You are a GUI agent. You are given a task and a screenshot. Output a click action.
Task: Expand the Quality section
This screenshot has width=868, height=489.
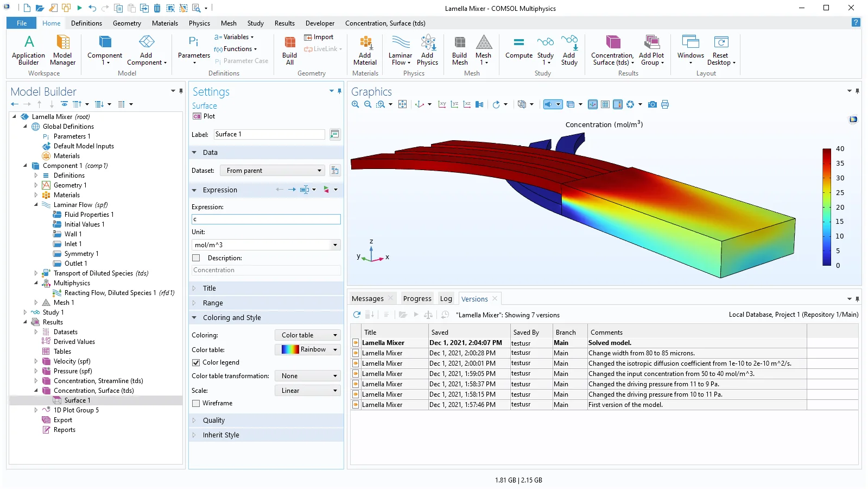(214, 421)
